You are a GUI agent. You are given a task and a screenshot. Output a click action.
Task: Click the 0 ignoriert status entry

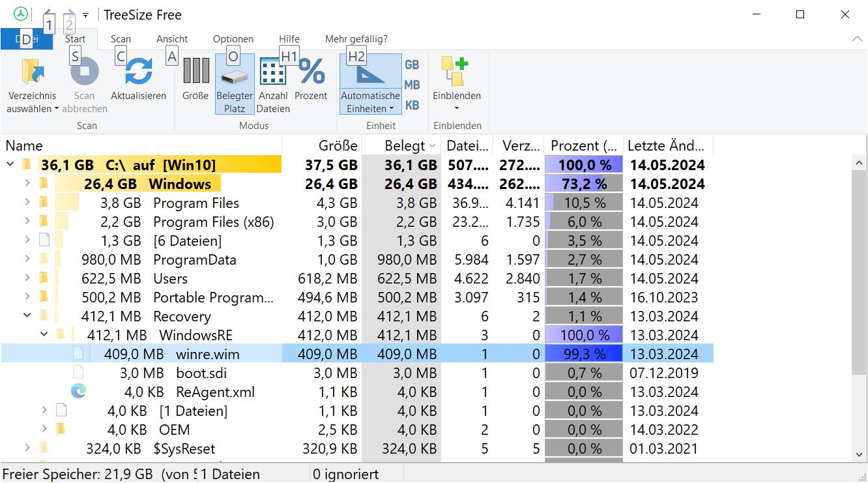[345, 474]
